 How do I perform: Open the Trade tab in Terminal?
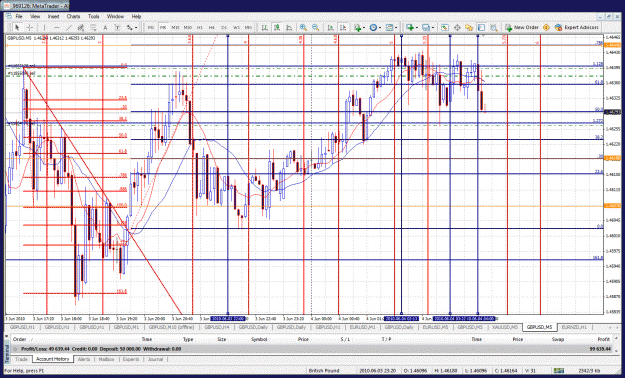click(x=21, y=359)
